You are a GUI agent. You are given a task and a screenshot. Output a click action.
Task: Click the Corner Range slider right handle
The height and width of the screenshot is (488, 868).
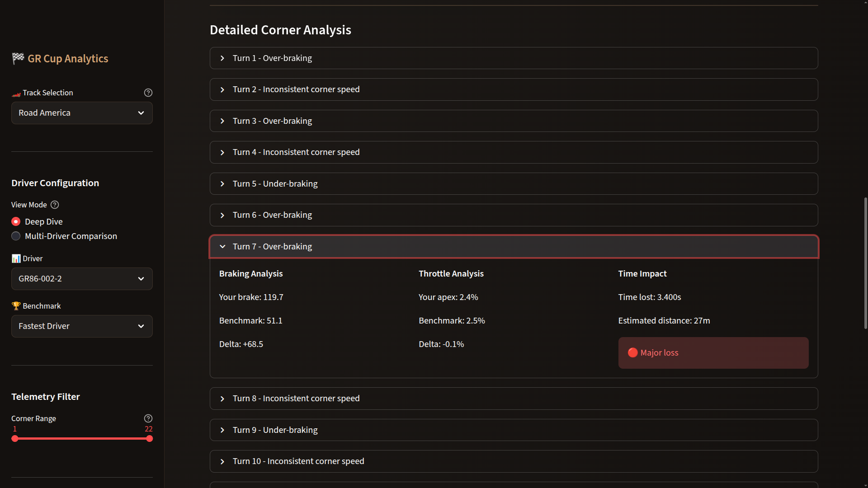150,439
